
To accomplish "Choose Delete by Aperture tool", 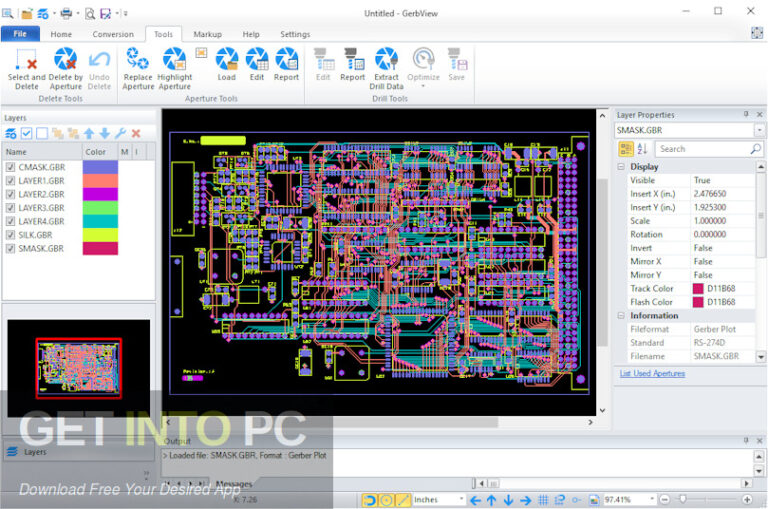I will click(x=66, y=69).
